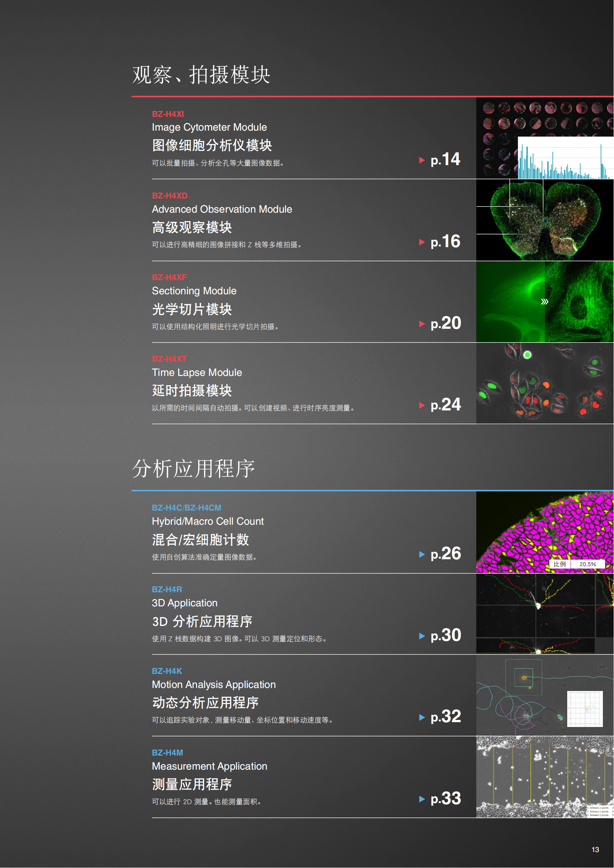Open page link p.32
The width and height of the screenshot is (614, 868).
446,717
